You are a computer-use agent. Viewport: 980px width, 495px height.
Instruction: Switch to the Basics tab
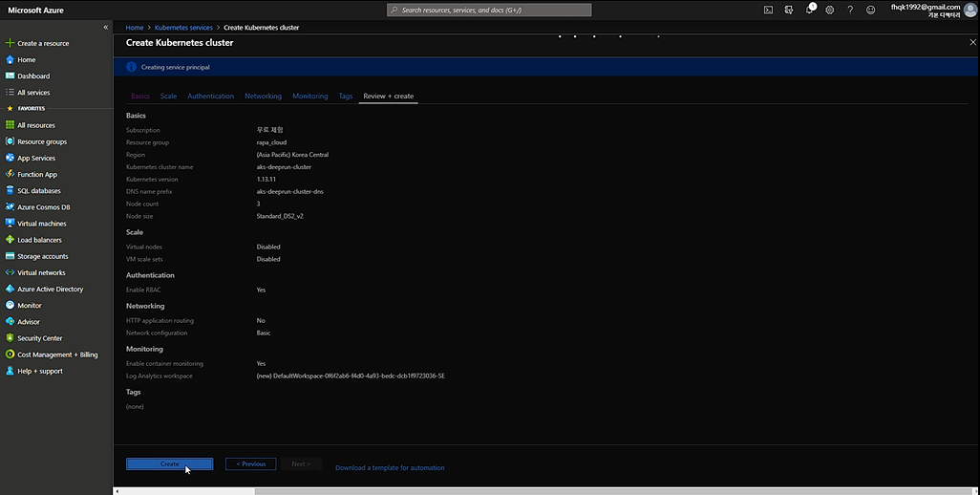(140, 97)
